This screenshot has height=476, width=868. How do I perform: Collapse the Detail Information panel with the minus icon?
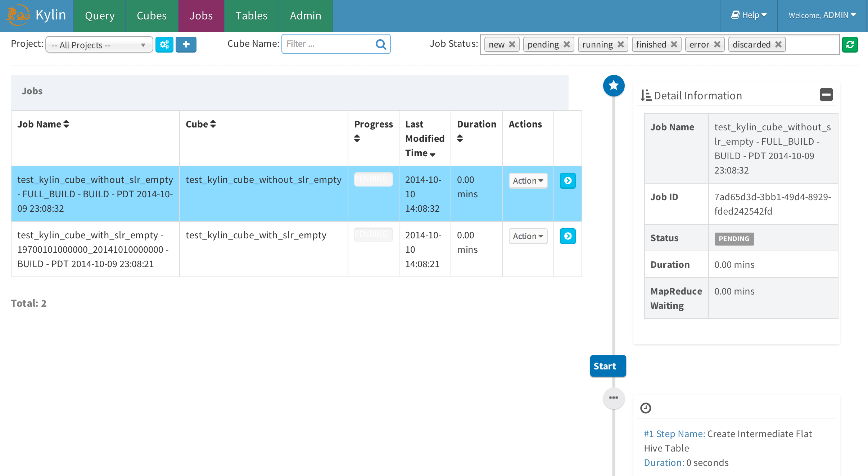[x=826, y=95]
